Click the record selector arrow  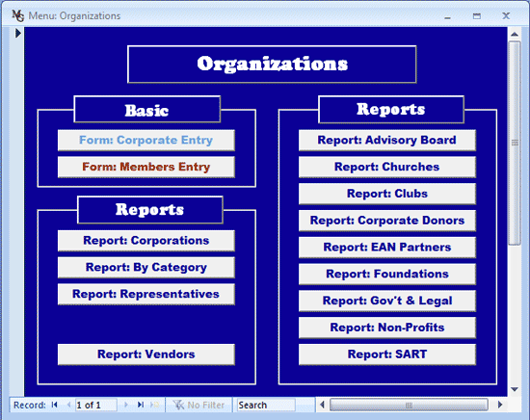click(18, 33)
